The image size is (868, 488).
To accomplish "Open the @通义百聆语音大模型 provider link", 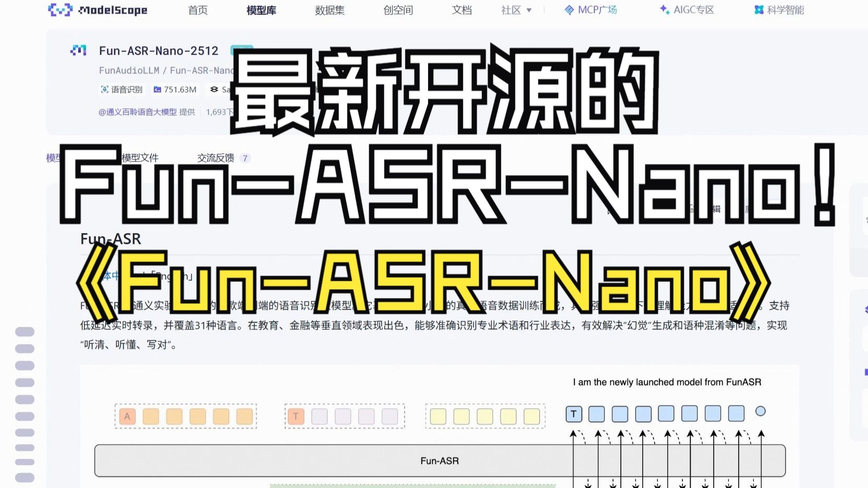I will 138,112.
